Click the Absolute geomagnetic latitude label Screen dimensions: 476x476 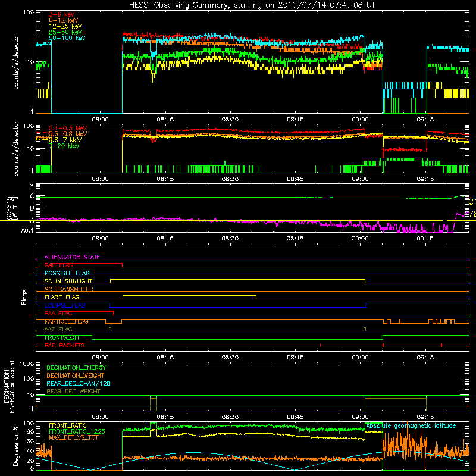[411, 426]
